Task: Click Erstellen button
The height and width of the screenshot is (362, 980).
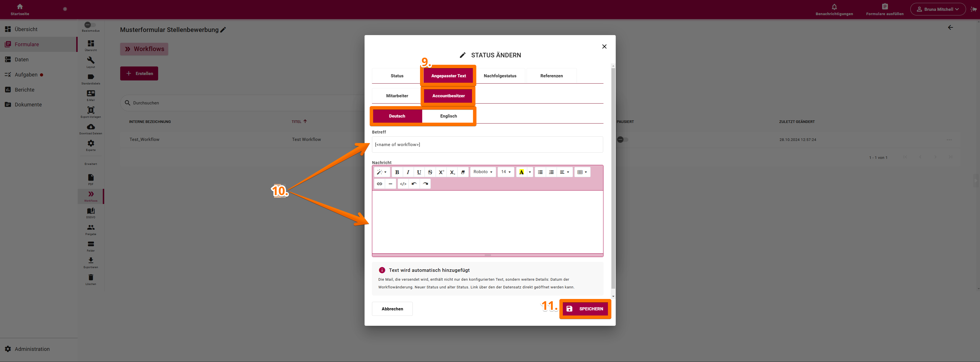Action: coord(139,73)
